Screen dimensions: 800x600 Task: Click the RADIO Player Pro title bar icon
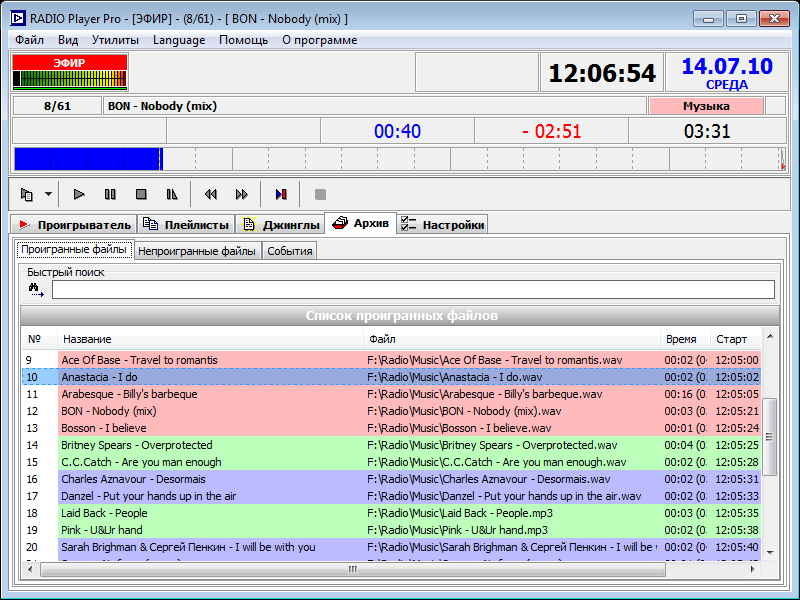coord(17,19)
